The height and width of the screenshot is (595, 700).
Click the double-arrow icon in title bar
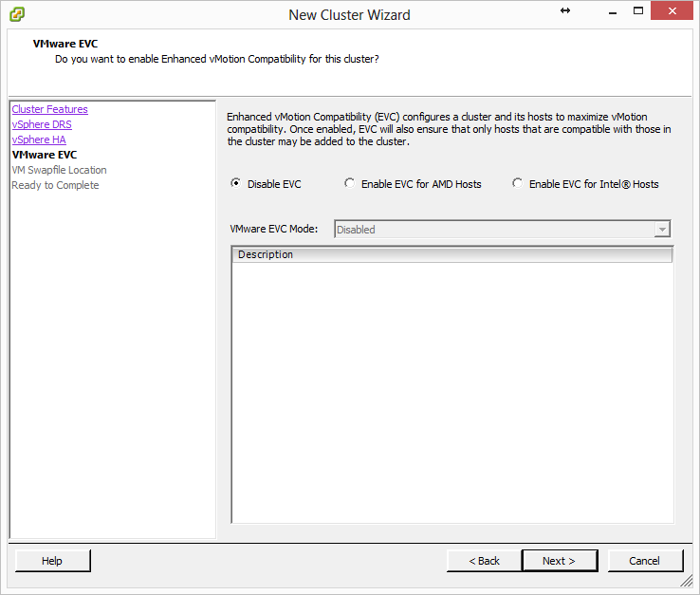[565, 10]
